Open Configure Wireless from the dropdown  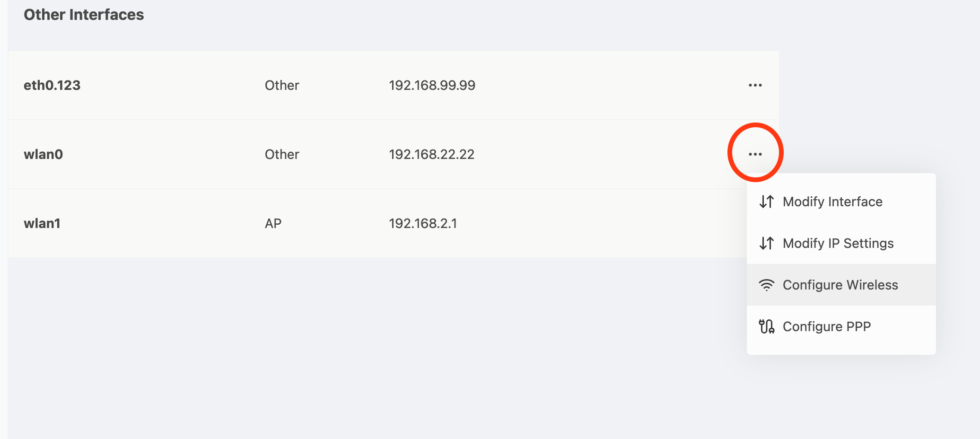pyautogui.click(x=841, y=285)
